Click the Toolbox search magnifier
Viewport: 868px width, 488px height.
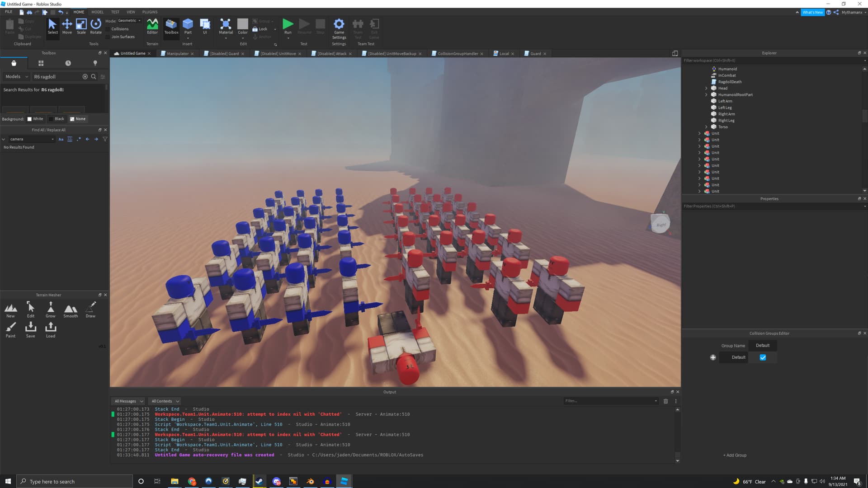point(94,77)
